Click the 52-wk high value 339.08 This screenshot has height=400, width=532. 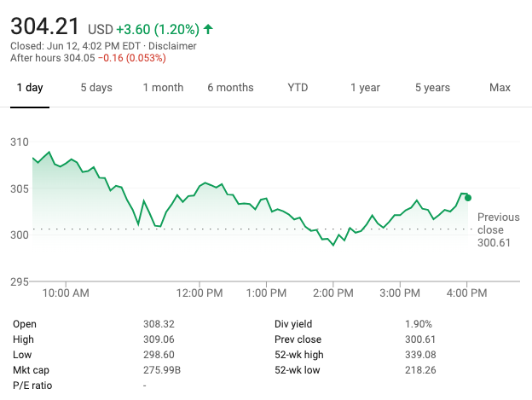tap(420, 355)
